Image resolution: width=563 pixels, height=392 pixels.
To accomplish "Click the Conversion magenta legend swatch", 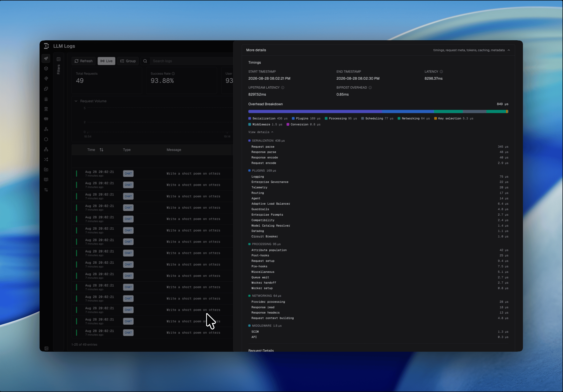I will pos(288,124).
